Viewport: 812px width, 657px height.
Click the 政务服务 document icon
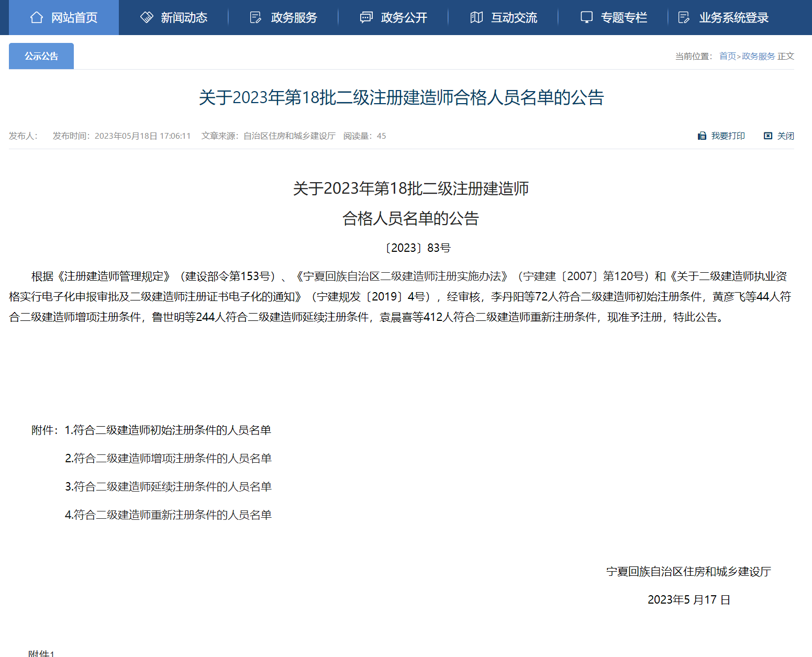(x=255, y=17)
